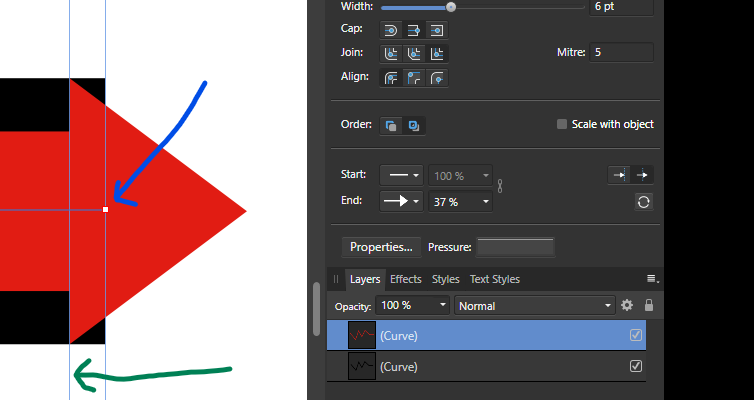754x400 pixels.
Task: Select the bevel join icon
Action: coord(414,53)
